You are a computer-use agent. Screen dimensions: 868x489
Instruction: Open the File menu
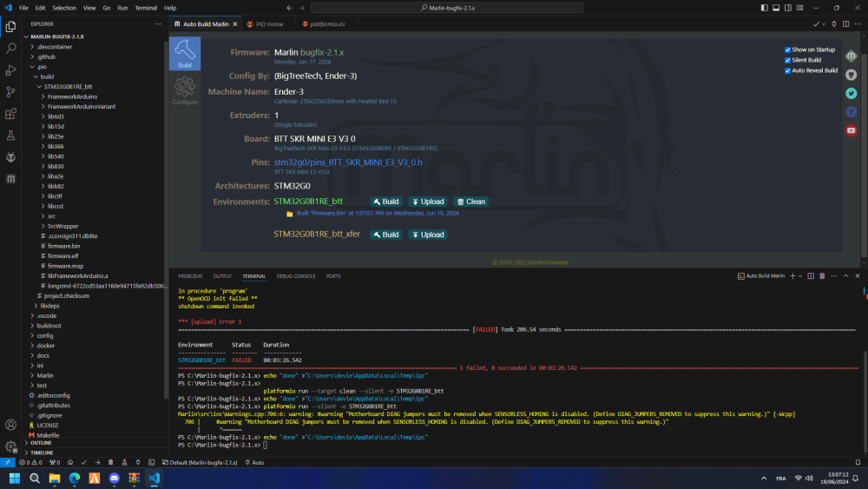(23, 8)
